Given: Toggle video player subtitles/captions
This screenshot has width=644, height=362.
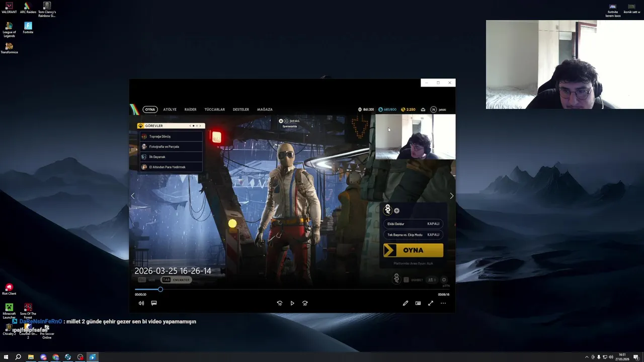Looking at the screenshot, I should tap(154, 303).
